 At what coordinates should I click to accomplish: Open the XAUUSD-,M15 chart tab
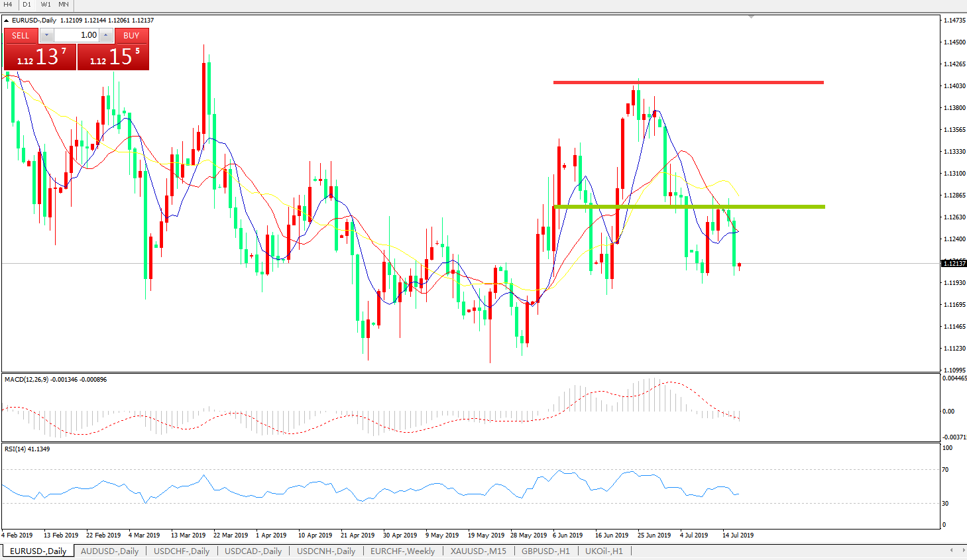tap(478, 551)
